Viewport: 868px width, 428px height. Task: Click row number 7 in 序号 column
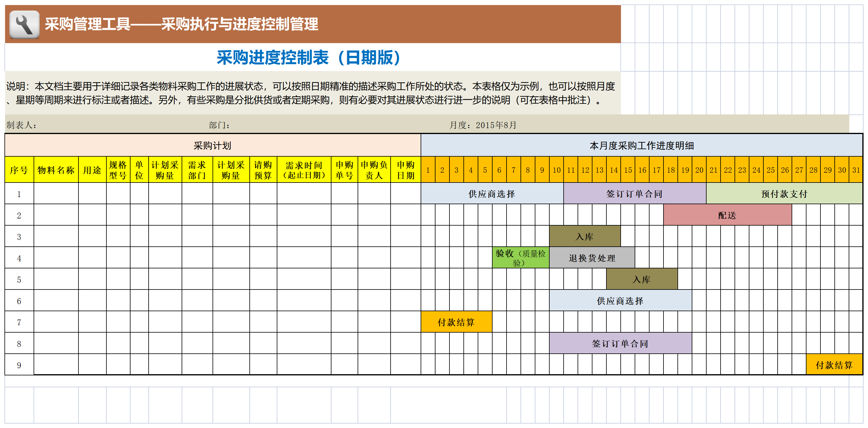pos(19,322)
